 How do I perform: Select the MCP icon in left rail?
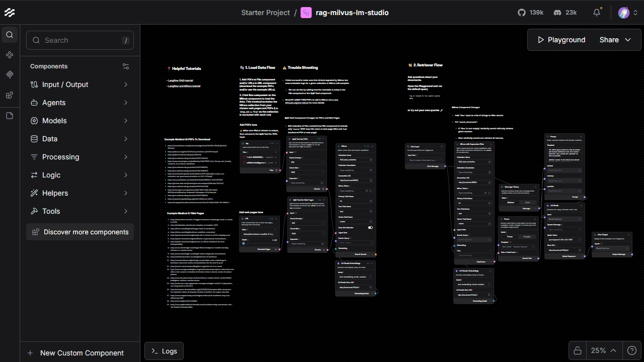pyautogui.click(x=10, y=75)
